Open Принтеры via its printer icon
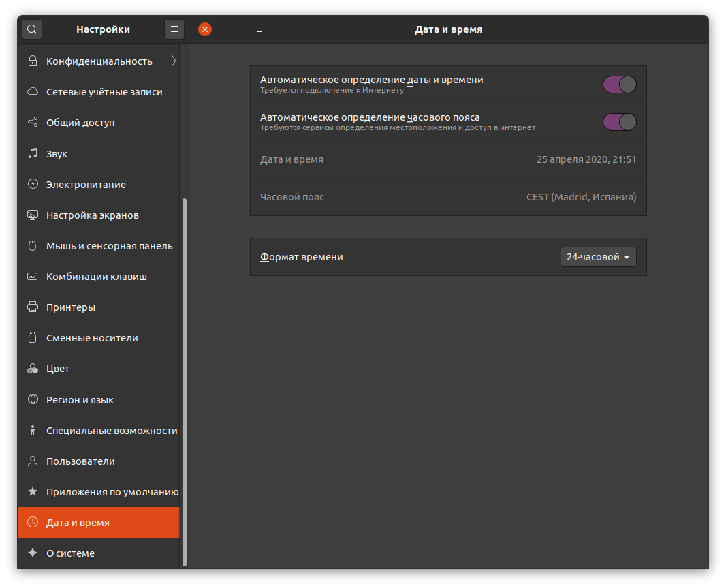This screenshot has height=588, width=726. tap(33, 307)
